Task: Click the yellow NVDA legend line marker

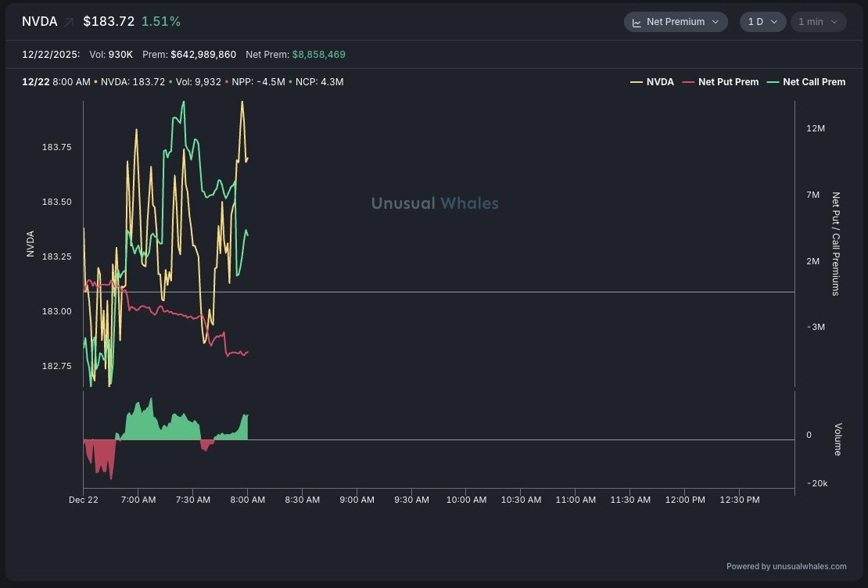Action: pyautogui.click(x=637, y=82)
